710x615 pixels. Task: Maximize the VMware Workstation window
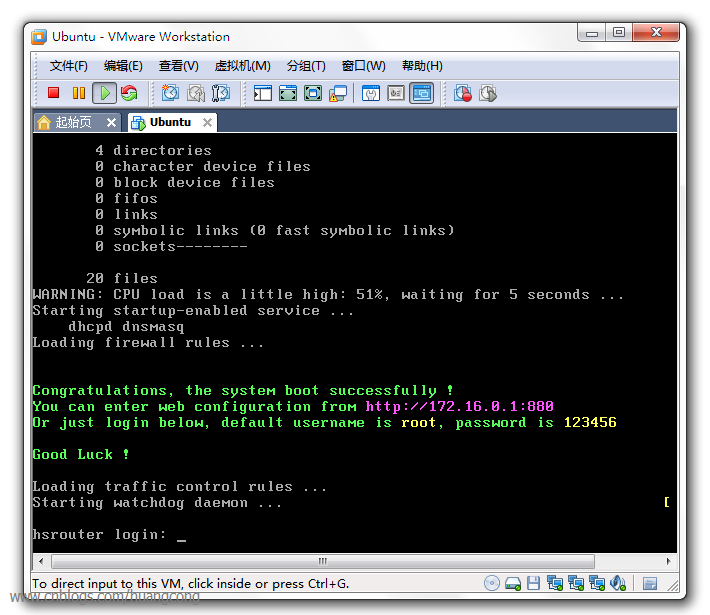(619, 33)
